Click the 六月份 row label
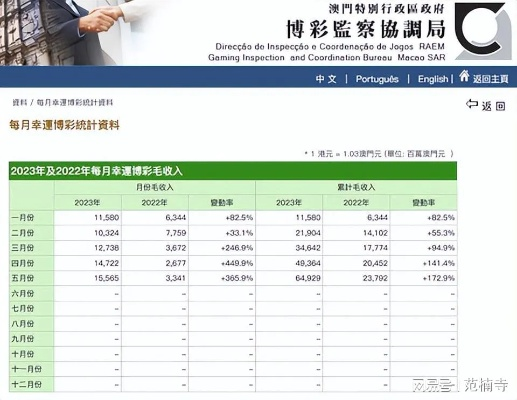This screenshot has width=517, height=400. point(23,293)
